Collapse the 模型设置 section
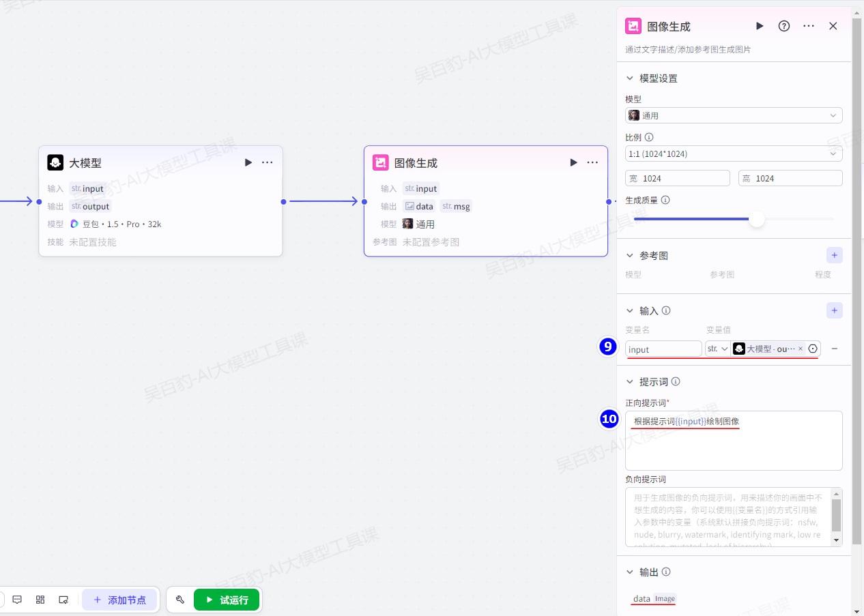The height and width of the screenshot is (616, 864). click(630, 78)
